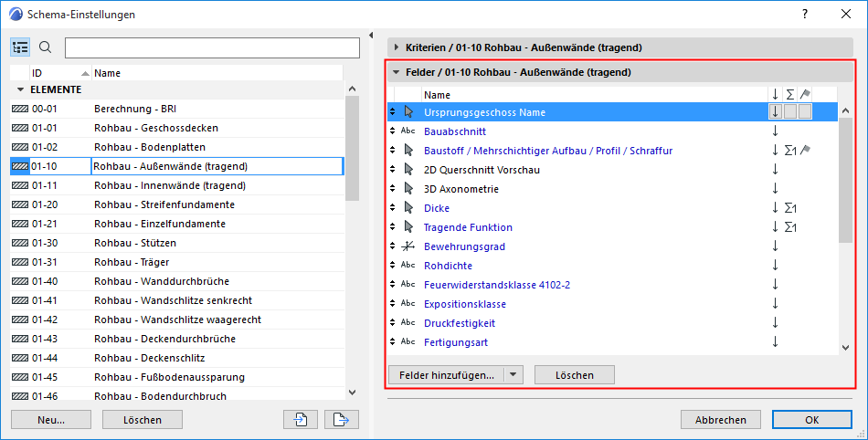Toggle sum box for Ursprungsgeschoss Name
Image resolution: width=868 pixels, height=440 pixels.
click(790, 111)
